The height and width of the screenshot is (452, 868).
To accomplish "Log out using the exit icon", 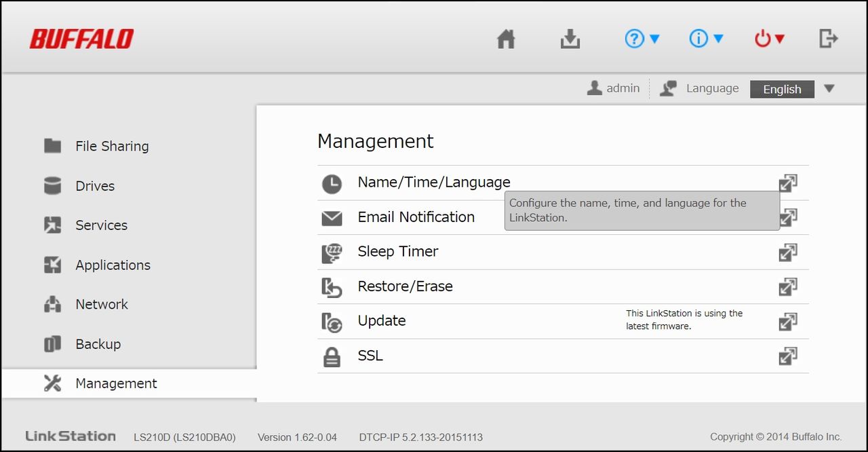I will (829, 39).
